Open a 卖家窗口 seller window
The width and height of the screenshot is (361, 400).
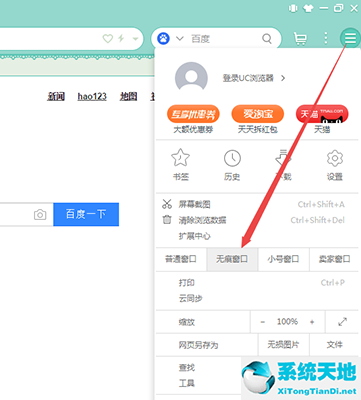tap(334, 259)
